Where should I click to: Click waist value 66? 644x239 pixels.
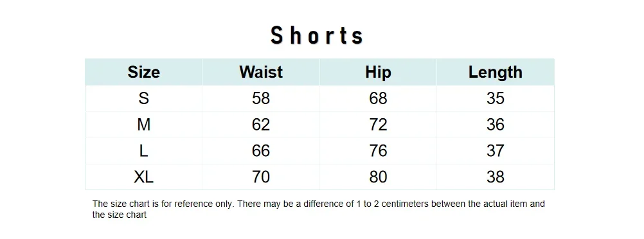[x=261, y=151]
